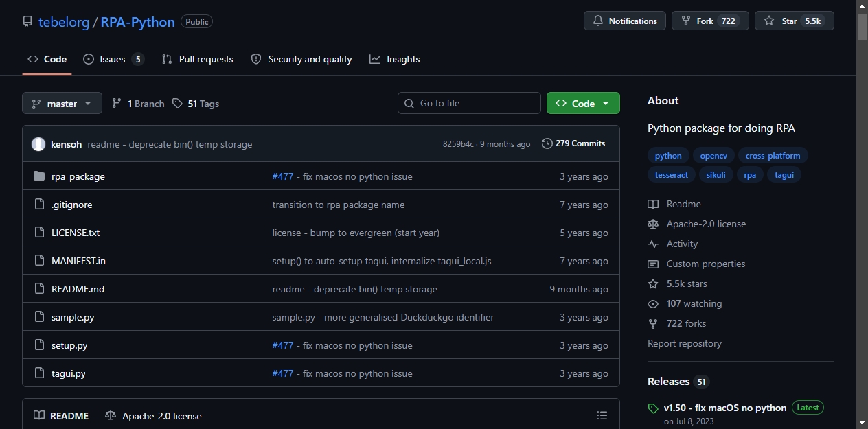The image size is (868, 429).
Task: Click the file icon beside LICENSE.txt
Action: [x=38, y=233]
